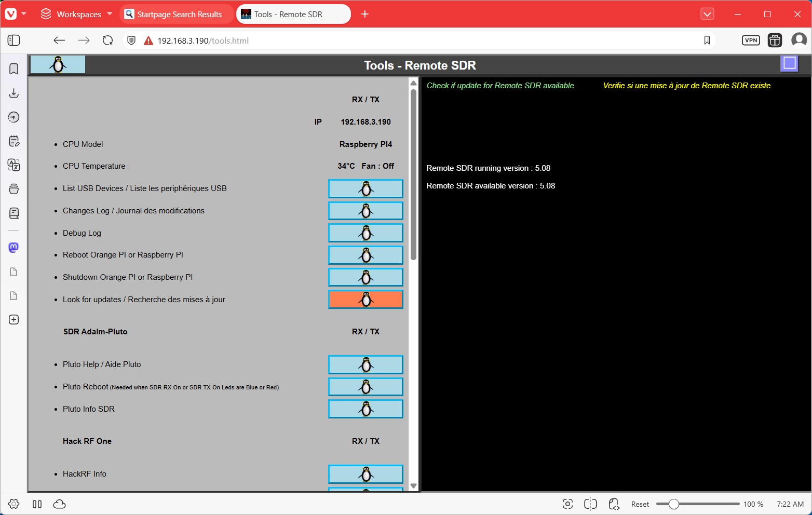812x515 pixels.
Task: Select the SDR Adalm-Pluto heading
Action: point(95,332)
